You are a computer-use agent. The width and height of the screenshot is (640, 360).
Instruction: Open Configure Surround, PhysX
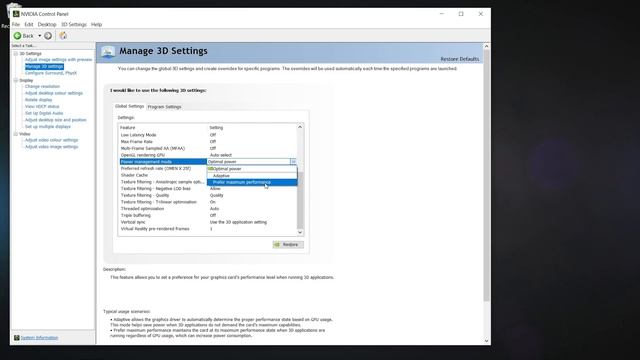[x=51, y=73]
